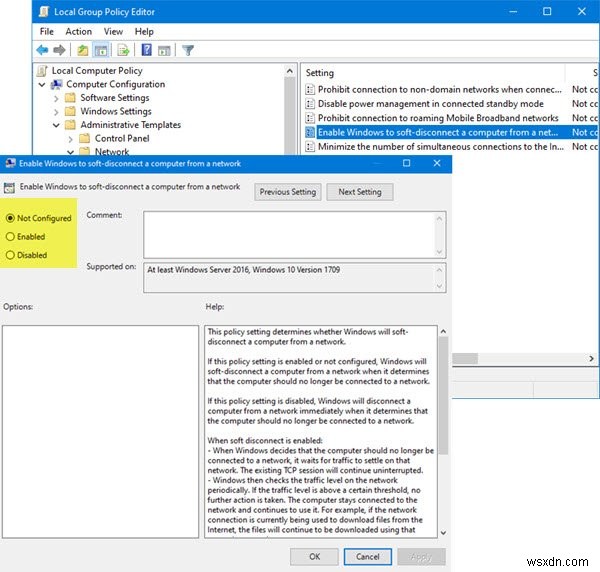Select the Enabled radio button
Viewport: 600px width, 572px height.
[10, 236]
